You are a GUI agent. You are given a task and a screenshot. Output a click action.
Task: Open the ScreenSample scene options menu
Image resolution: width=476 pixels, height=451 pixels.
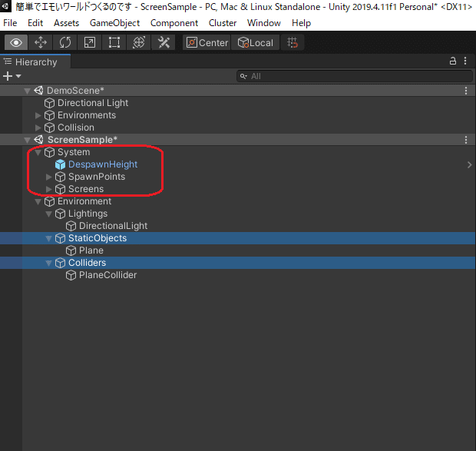466,140
